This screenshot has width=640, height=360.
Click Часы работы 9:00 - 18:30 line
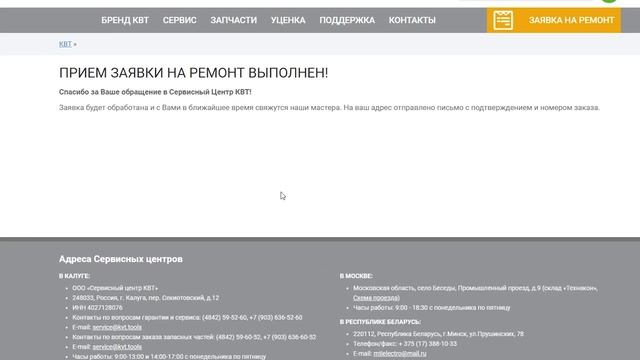[431, 308]
